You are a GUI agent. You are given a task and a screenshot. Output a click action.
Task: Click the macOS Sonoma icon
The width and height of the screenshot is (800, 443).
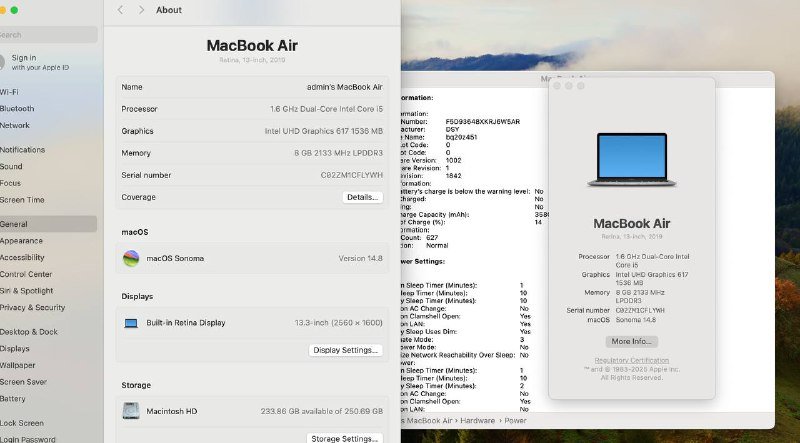tap(131, 258)
